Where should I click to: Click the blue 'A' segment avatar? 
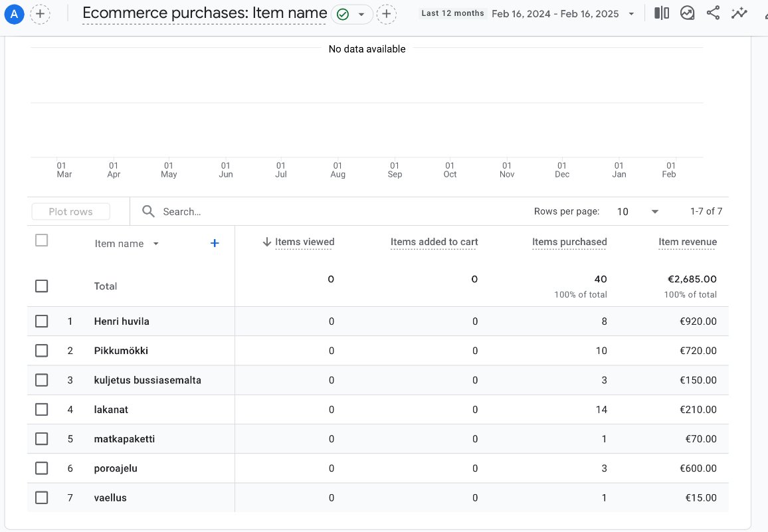14,14
